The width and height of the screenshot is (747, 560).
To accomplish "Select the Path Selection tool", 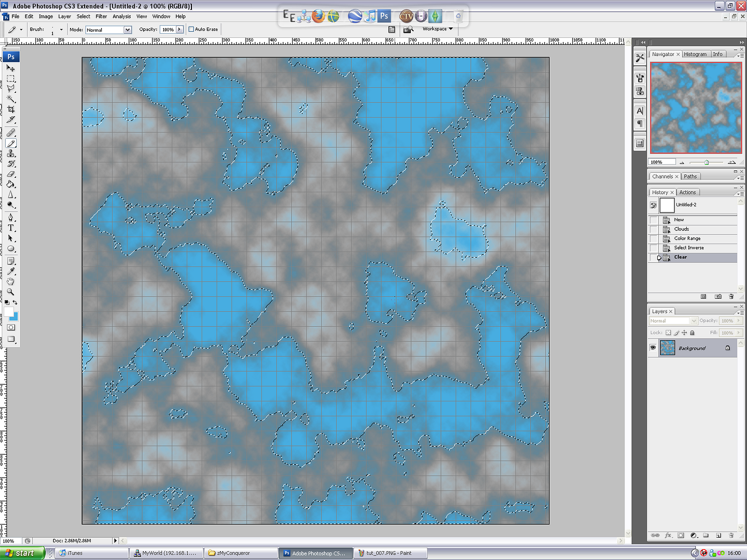I will click(10, 239).
